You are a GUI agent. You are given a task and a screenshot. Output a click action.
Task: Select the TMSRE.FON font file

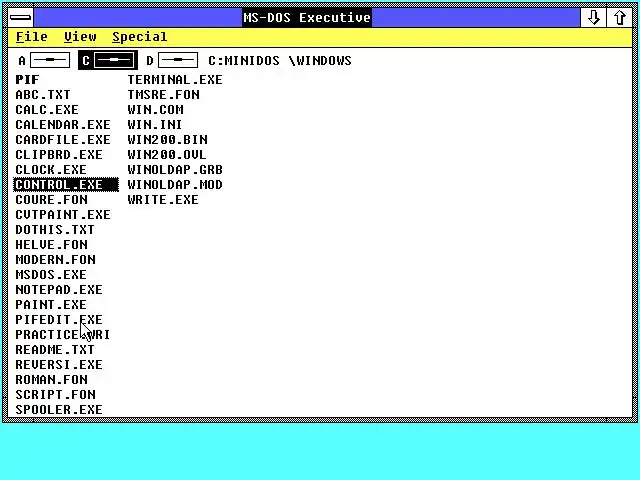pos(164,95)
